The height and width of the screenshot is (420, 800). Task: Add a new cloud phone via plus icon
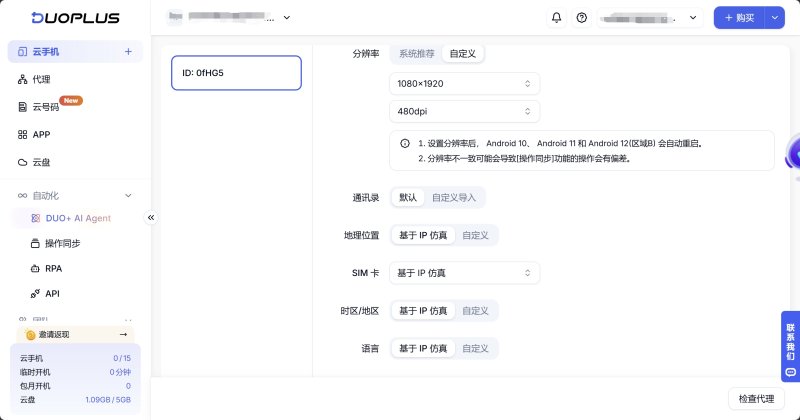click(x=128, y=52)
